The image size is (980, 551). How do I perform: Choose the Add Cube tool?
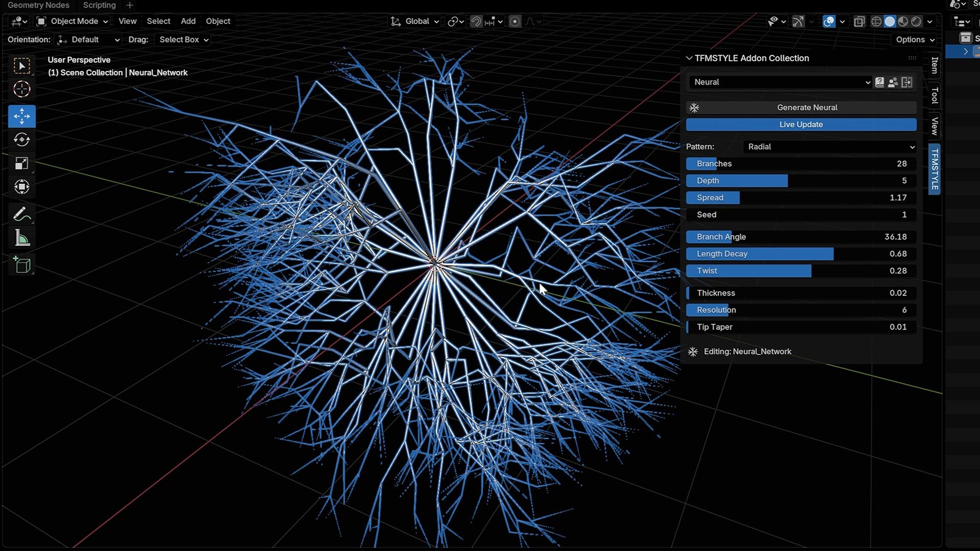coord(21,265)
